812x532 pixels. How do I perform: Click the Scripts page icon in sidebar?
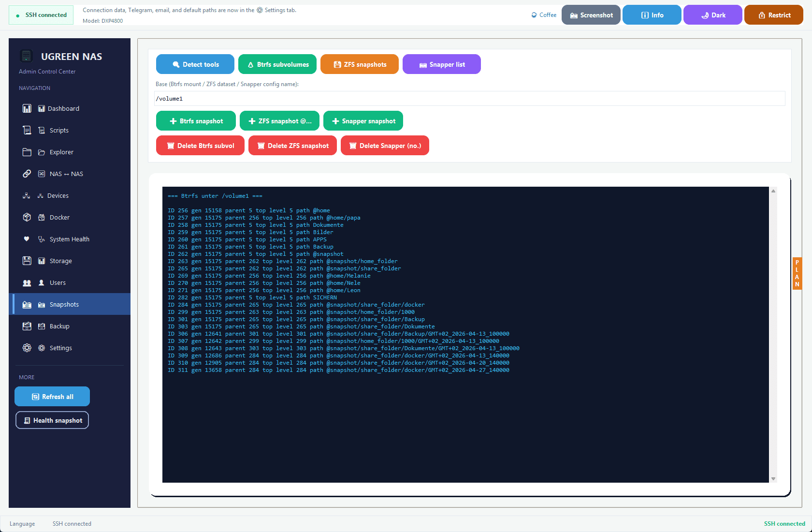(x=27, y=130)
